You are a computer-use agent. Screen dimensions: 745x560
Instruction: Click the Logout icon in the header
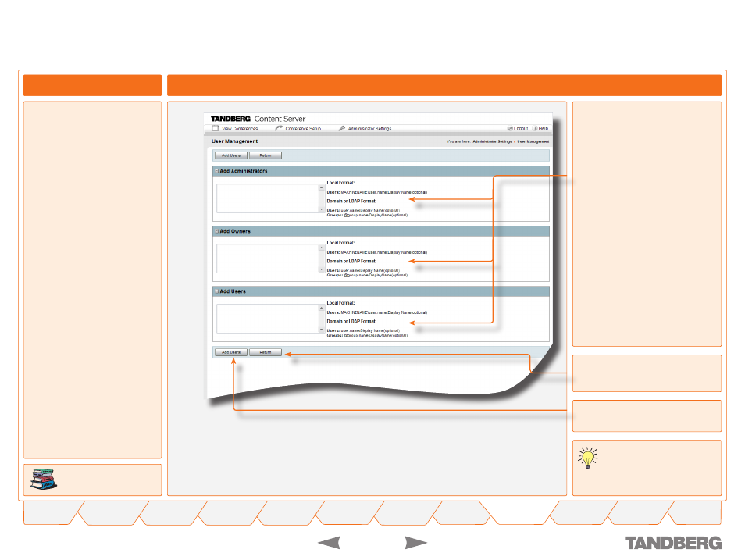tap(510, 128)
